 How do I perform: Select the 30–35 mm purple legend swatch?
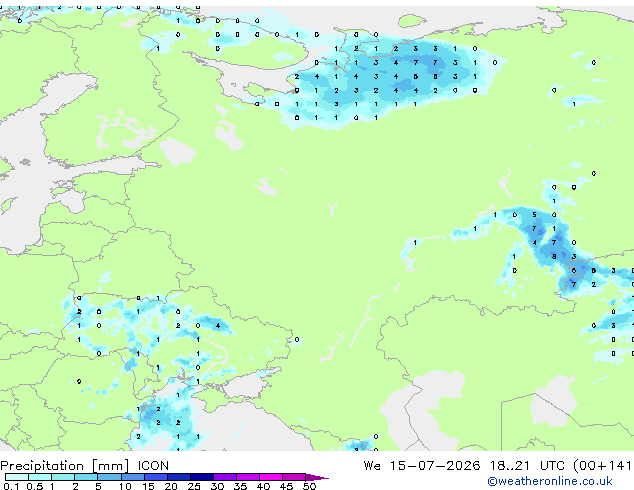[224, 477]
